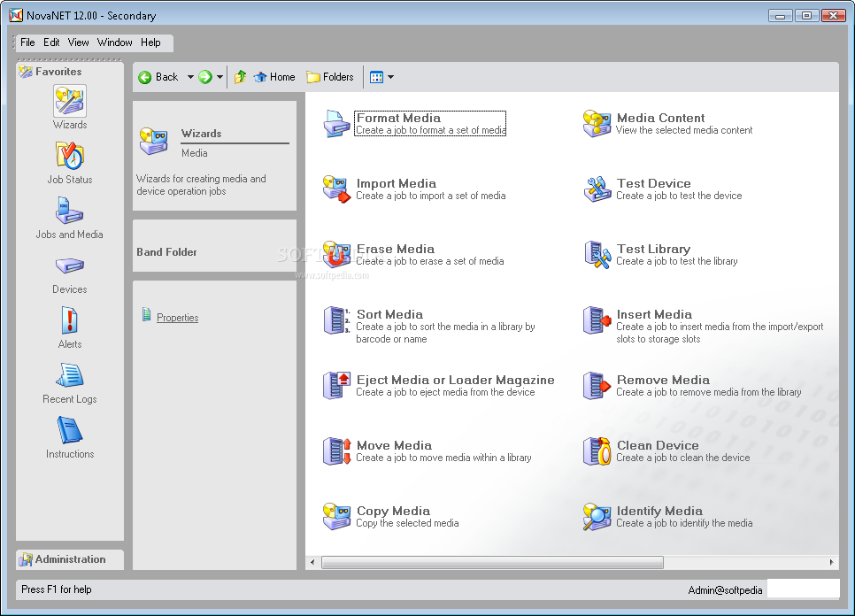The height and width of the screenshot is (616, 855).
Task: Open the Job Status sidebar icon
Action: coord(70,156)
